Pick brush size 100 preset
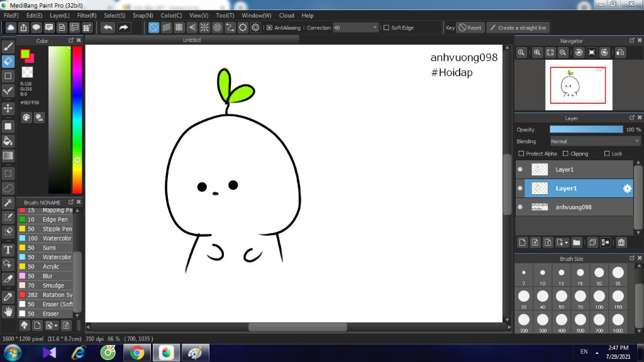This screenshot has width=644, height=362. click(x=599, y=299)
